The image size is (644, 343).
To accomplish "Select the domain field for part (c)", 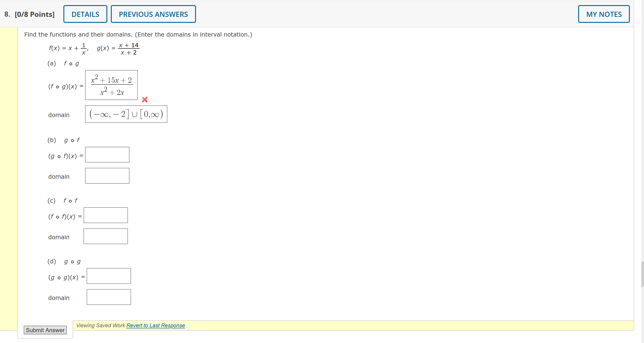I will tap(106, 236).
